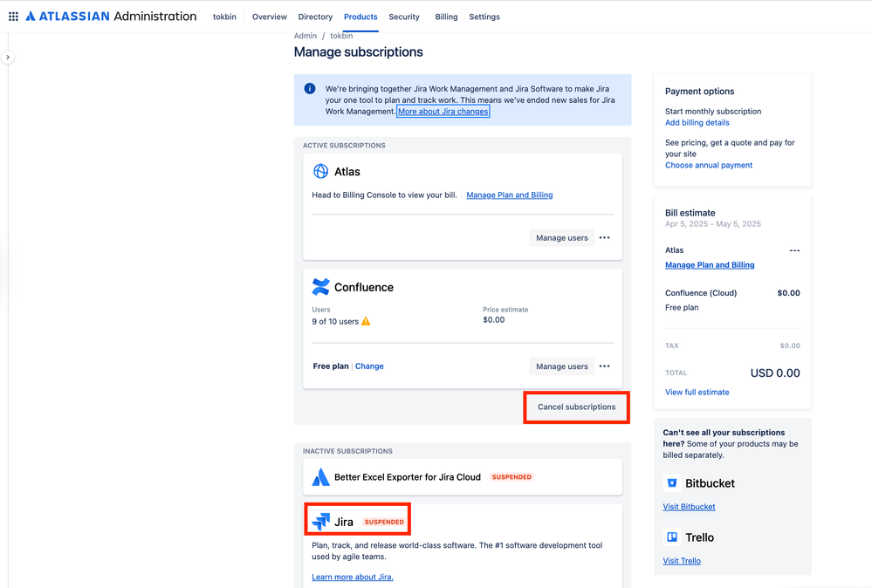872x588 pixels.
Task: Click the info icon in the banner
Action: pos(310,88)
